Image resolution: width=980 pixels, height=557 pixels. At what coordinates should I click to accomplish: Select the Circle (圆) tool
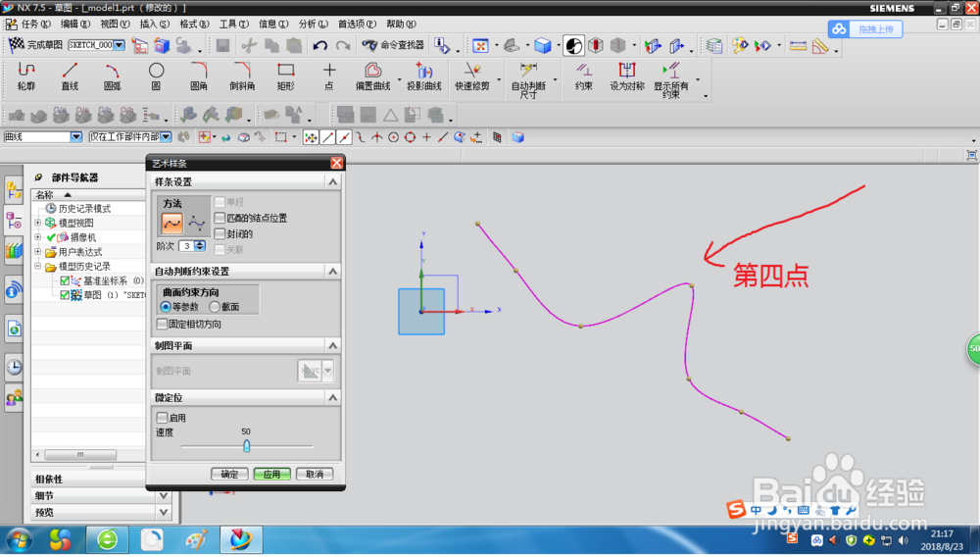click(156, 76)
